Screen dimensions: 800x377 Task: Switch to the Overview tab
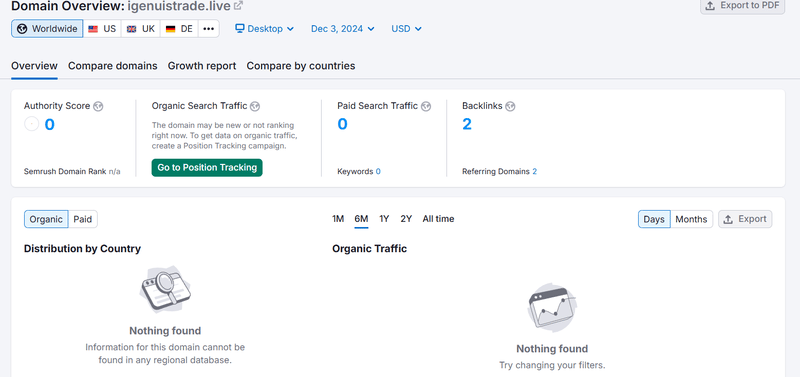34,66
